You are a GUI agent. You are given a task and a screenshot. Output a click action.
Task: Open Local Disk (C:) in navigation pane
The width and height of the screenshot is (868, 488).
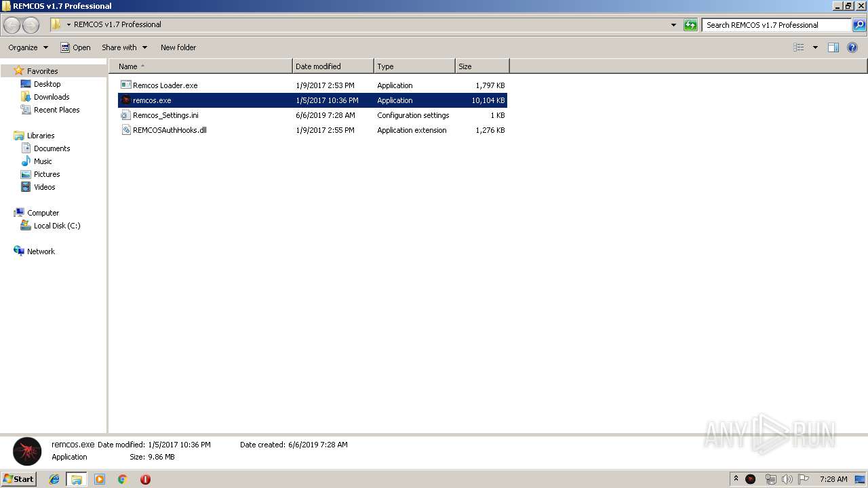(x=57, y=226)
